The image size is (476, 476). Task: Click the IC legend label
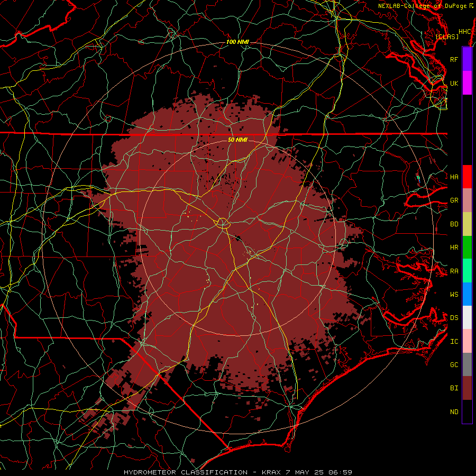click(454, 342)
